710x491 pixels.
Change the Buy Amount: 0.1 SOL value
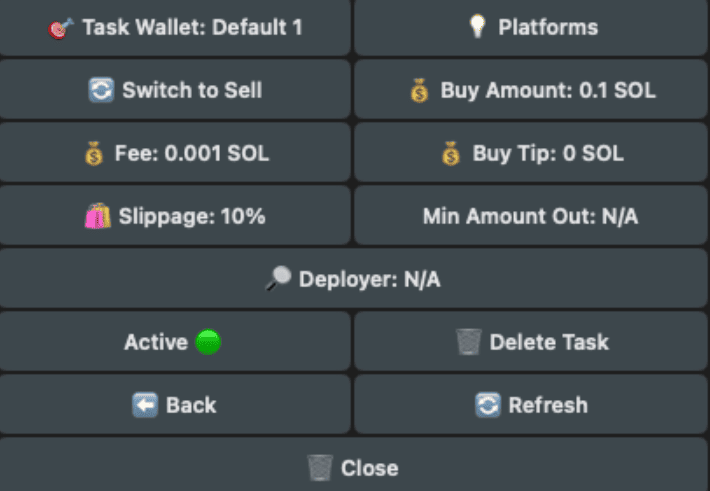tap(531, 90)
